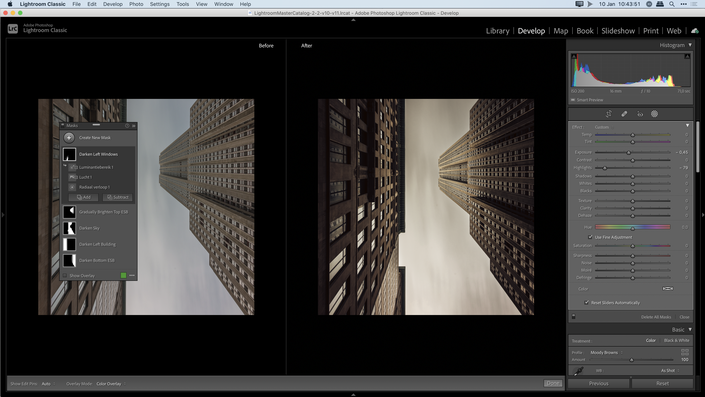Click the Delete All Masks button
This screenshot has width=705, height=397.
(656, 317)
